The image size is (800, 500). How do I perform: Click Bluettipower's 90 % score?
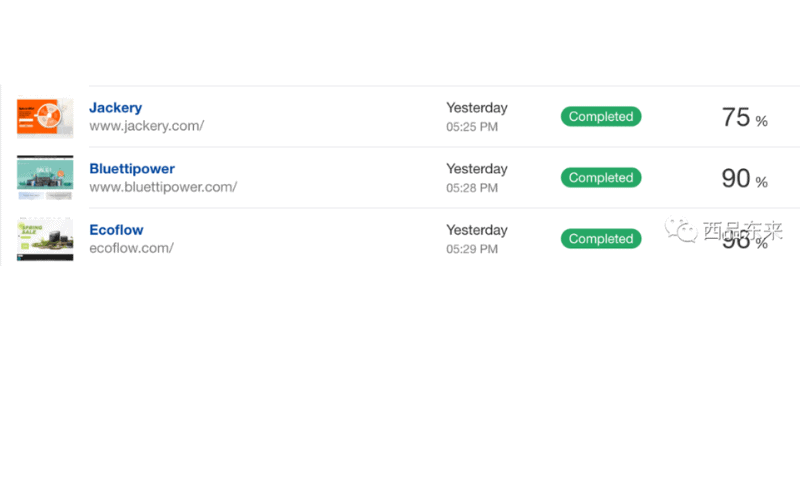(x=744, y=179)
